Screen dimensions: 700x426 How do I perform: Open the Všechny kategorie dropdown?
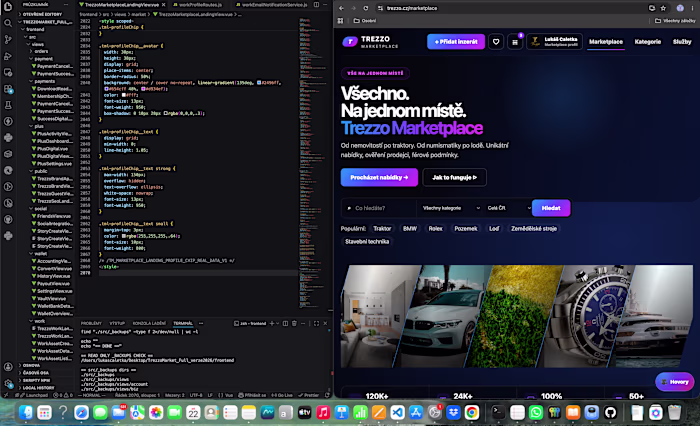[451, 208]
